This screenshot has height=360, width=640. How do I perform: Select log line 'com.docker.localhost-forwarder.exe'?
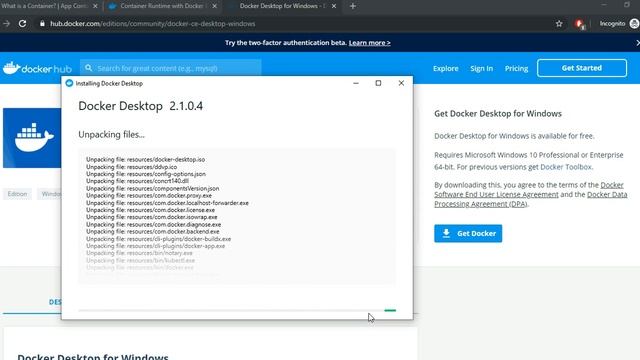(x=167, y=203)
